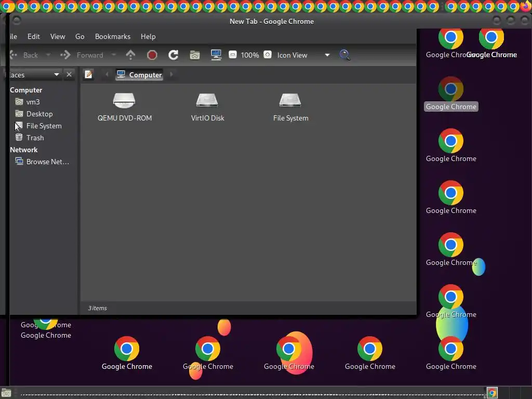Expand the Forward history dropdown arrow
532x399 pixels.
tap(114, 55)
